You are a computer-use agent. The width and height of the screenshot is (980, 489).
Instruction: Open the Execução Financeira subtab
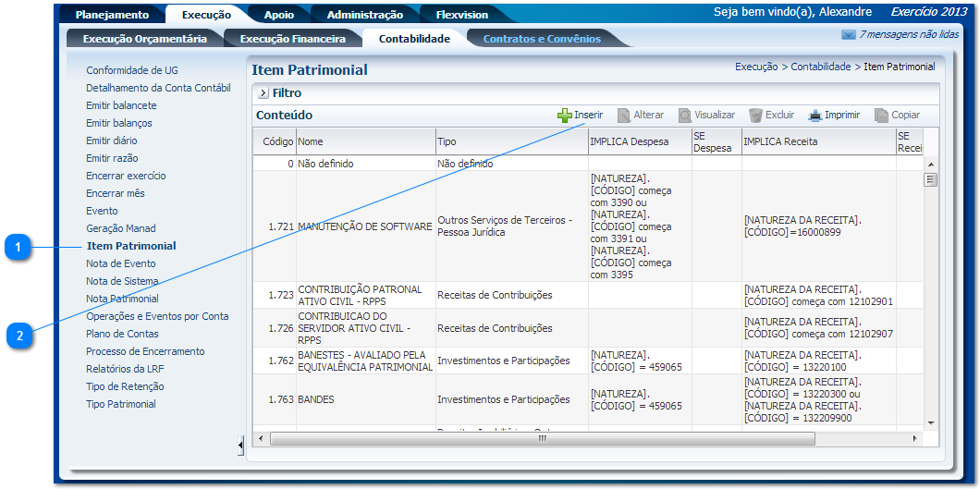click(x=292, y=39)
